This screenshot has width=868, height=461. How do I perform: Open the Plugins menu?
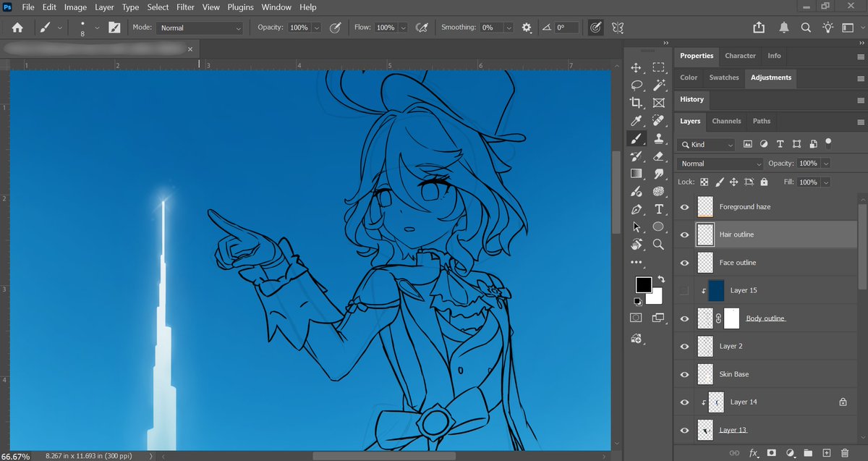pyautogui.click(x=240, y=7)
